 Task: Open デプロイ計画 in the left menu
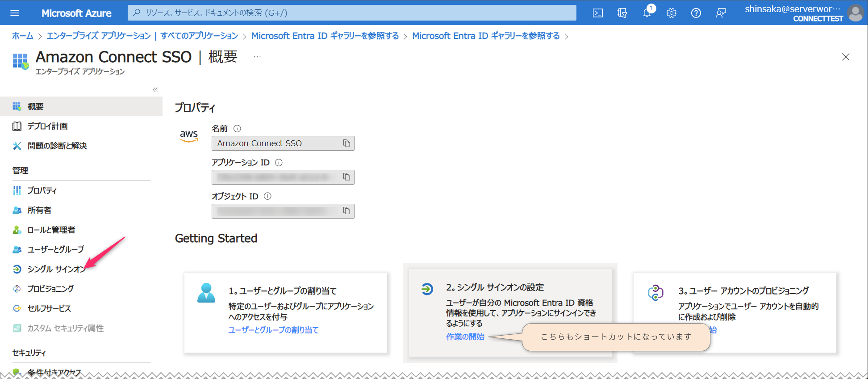point(81,126)
